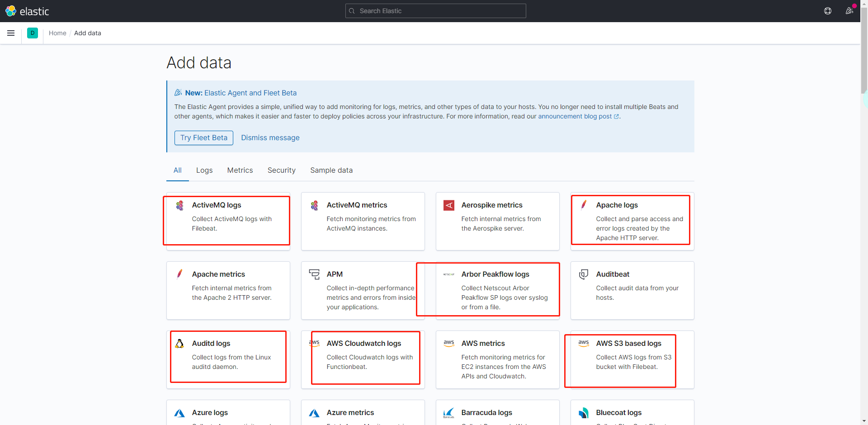Screen dimensions: 868x425
Task: Open the Apache logs card title
Action: tap(617, 205)
